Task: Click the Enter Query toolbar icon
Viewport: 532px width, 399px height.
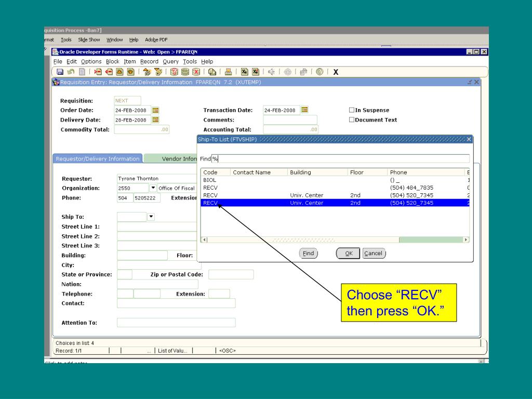Action: click(x=174, y=72)
